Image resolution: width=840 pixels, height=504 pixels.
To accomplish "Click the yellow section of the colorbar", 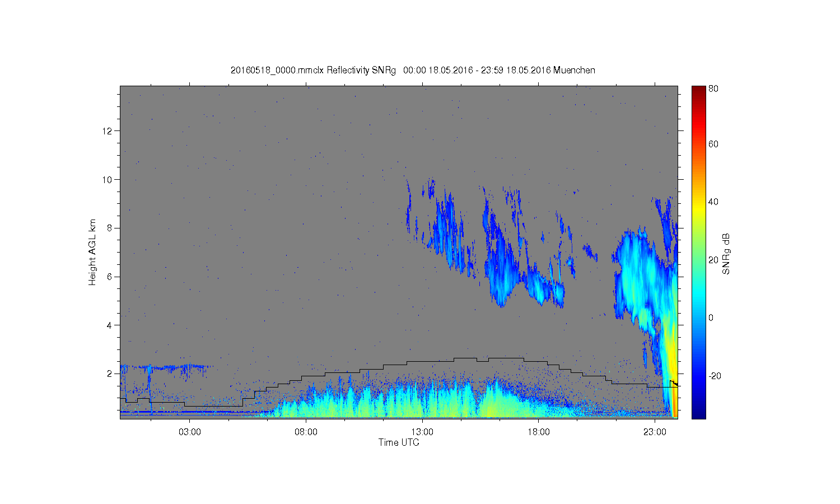I will [698, 210].
